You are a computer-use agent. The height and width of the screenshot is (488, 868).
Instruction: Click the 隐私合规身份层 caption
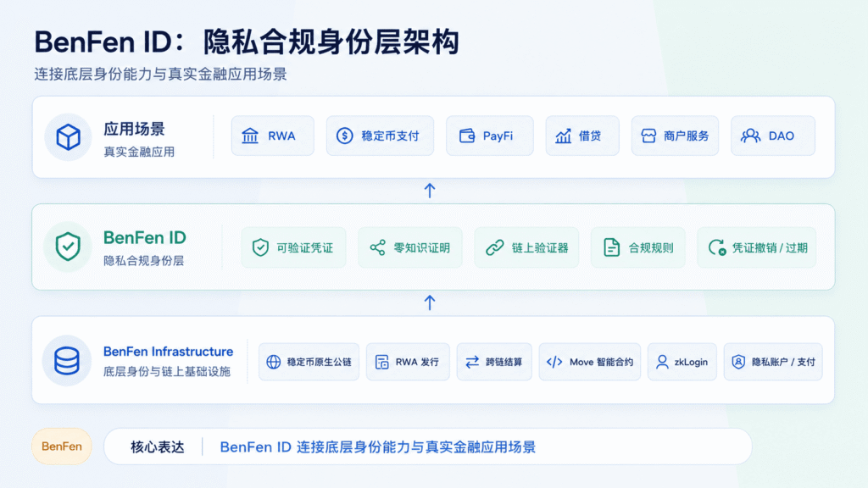[x=143, y=261]
